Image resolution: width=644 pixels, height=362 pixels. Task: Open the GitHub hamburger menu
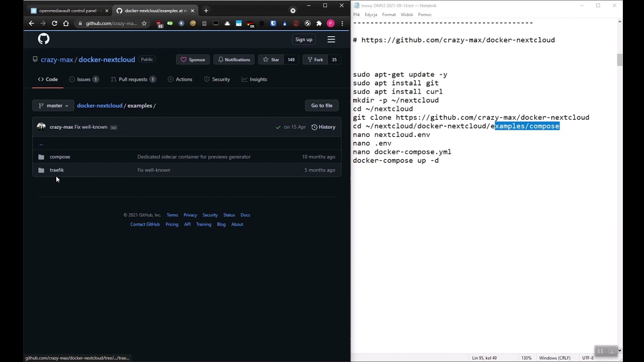coord(331,39)
